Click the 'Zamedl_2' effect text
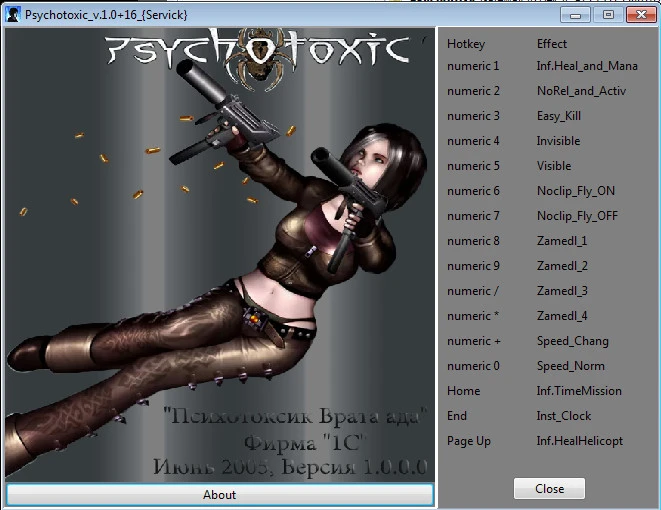661x510 pixels. click(x=562, y=266)
